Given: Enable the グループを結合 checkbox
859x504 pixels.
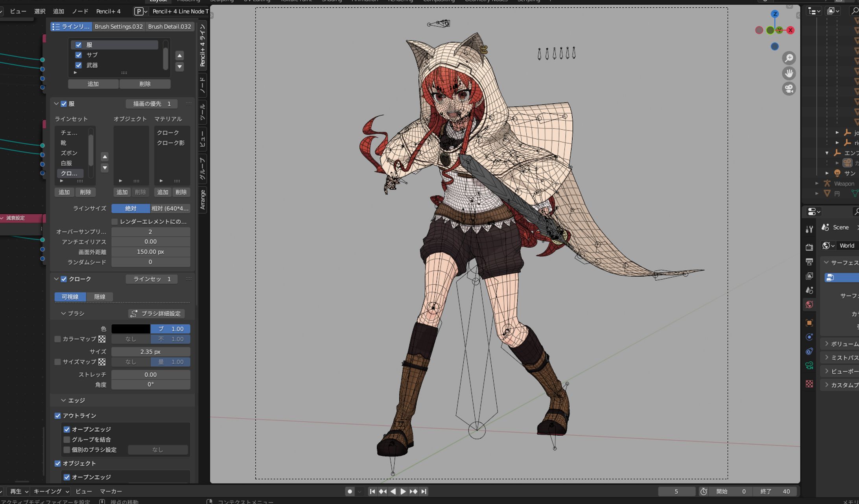Looking at the screenshot, I should click(x=66, y=440).
